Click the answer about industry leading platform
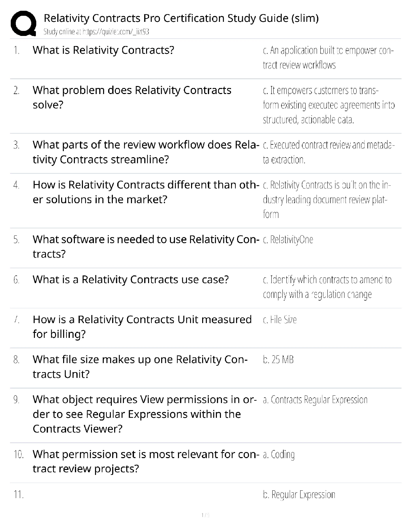This screenshot has height=532, width=411. [x=327, y=199]
